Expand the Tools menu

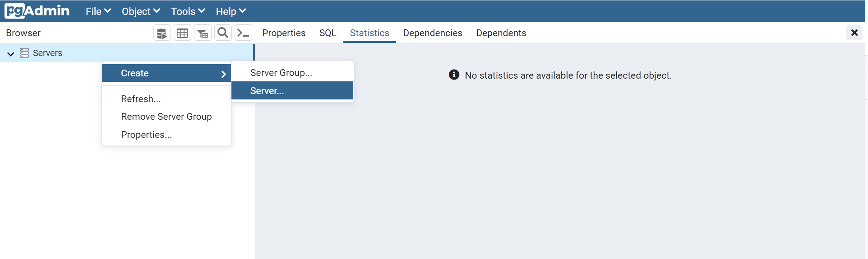(188, 11)
